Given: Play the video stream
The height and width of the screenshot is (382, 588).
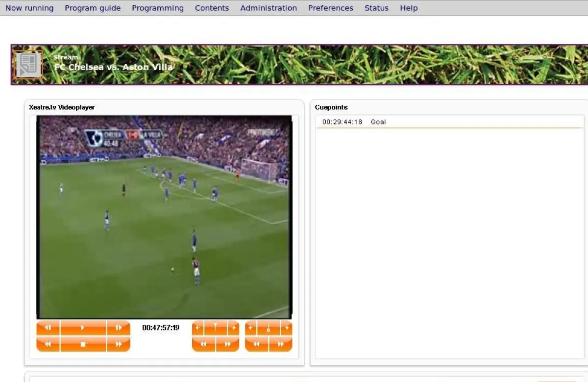Looking at the screenshot, I should click(x=83, y=328).
